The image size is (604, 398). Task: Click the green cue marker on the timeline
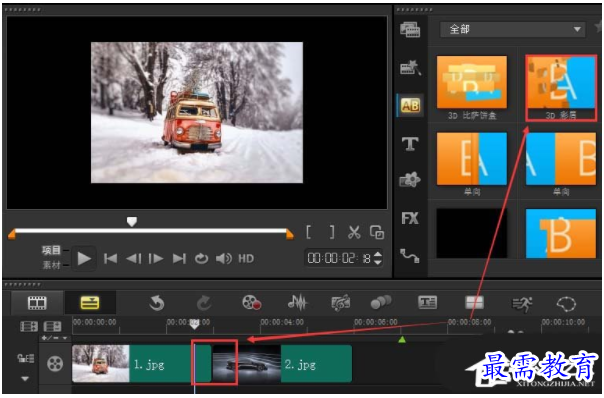[402, 339]
